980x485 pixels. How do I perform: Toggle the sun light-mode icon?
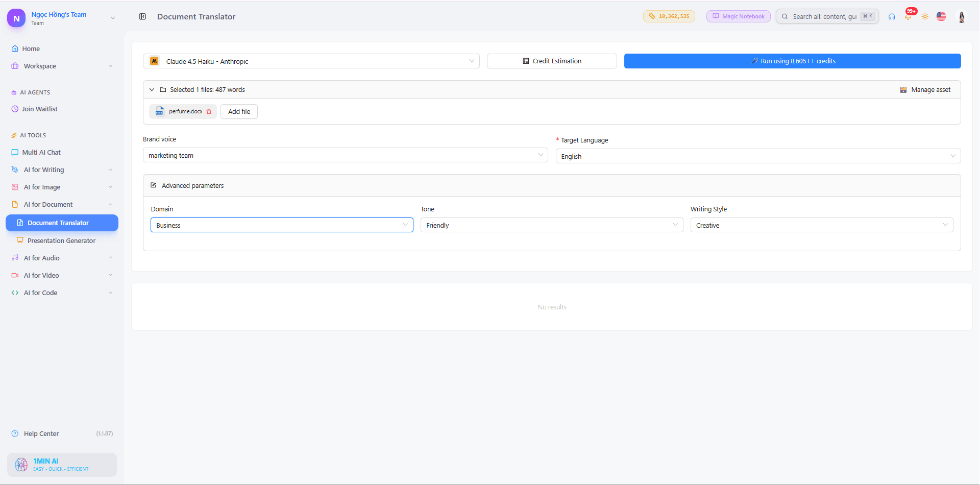[x=925, y=16]
